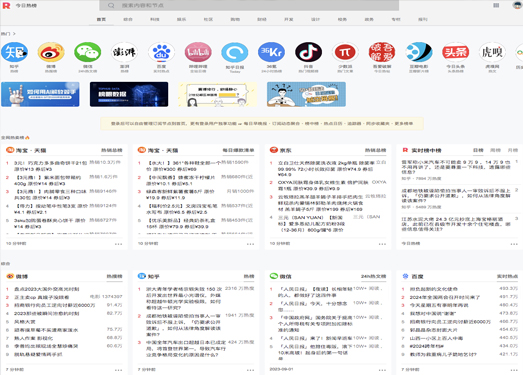Switch to the 科技 navigation tab
523x375 pixels.
(x=154, y=19)
